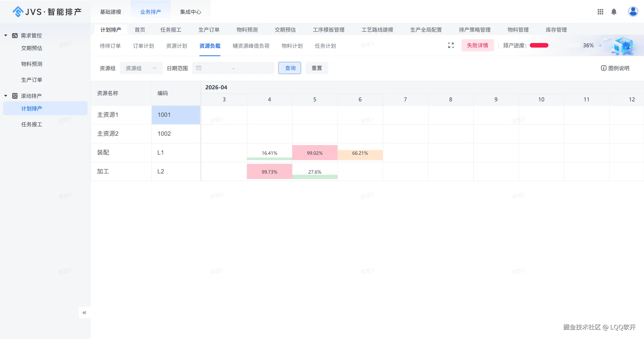Click the 查询 button
This screenshot has width=644, height=339.
[289, 68]
